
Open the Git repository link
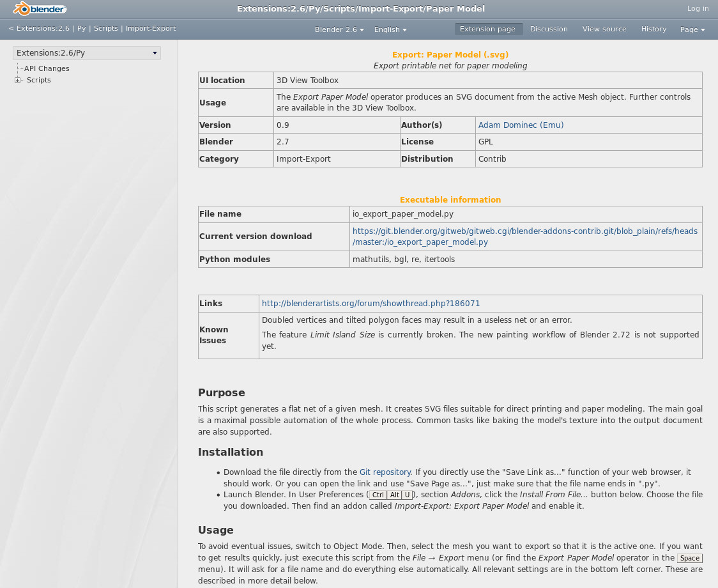tap(385, 472)
